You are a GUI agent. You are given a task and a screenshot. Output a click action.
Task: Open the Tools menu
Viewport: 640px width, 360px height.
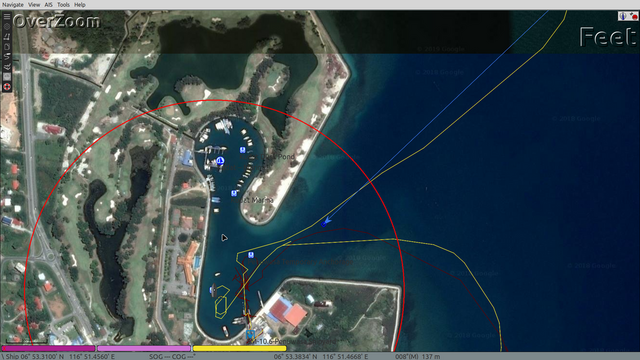pyautogui.click(x=63, y=4)
